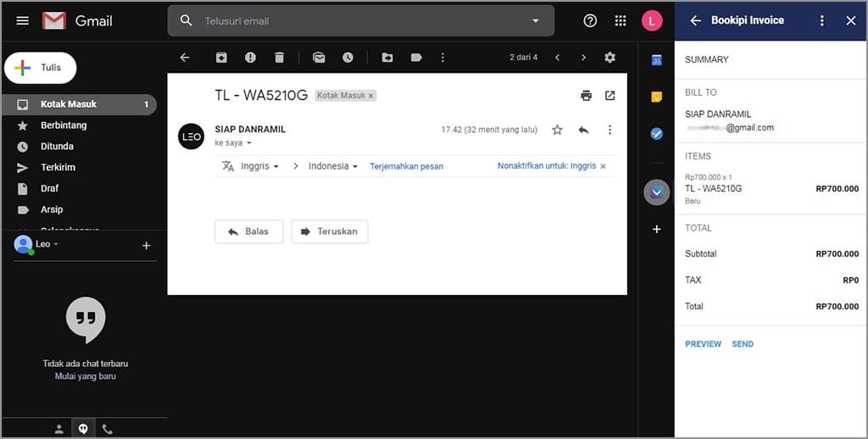This screenshot has width=868, height=439.
Task: Open Google Calendar in side panel
Action: click(656, 60)
